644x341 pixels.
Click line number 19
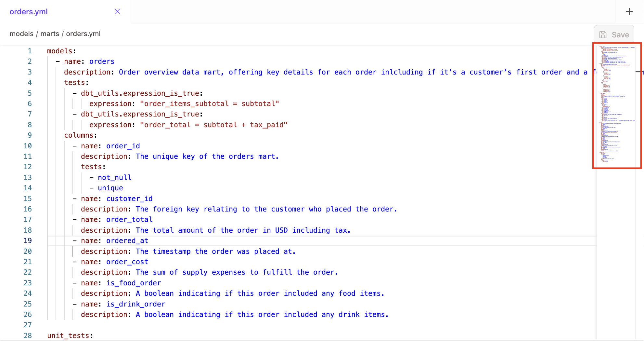tap(28, 240)
